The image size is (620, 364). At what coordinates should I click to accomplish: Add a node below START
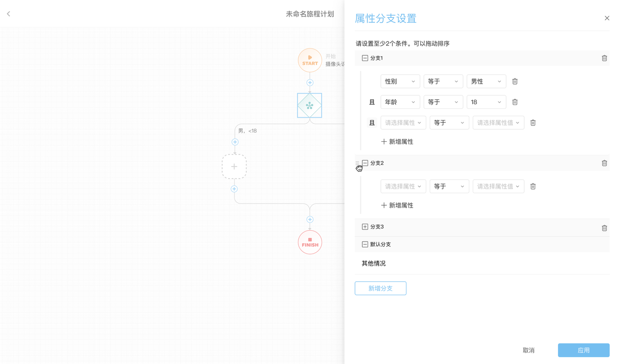tap(310, 83)
